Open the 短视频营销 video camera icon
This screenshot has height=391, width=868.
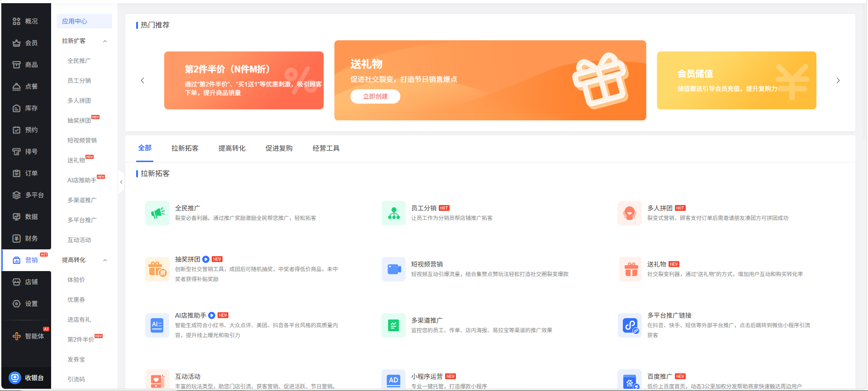[394, 269]
